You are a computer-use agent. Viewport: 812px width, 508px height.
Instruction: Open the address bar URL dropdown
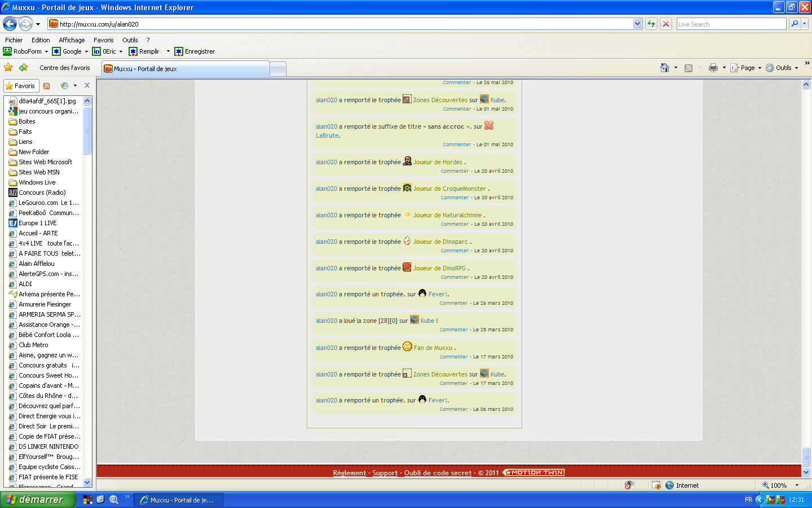point(637,24)
